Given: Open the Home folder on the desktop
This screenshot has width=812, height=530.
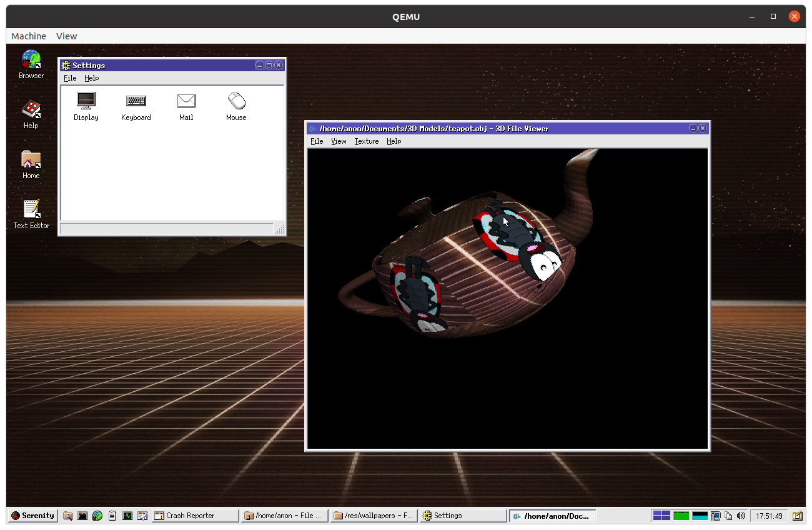Looking at the screenshot, I should coord(31,161).
